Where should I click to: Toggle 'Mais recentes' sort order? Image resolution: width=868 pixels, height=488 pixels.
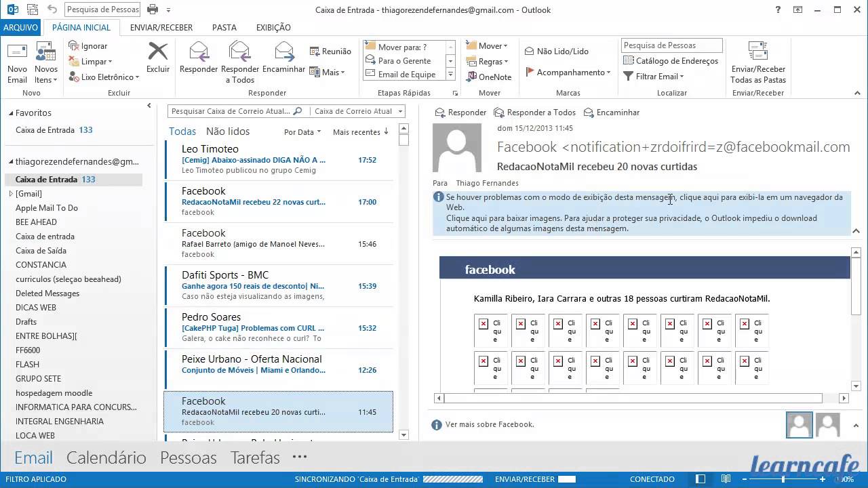361,132
